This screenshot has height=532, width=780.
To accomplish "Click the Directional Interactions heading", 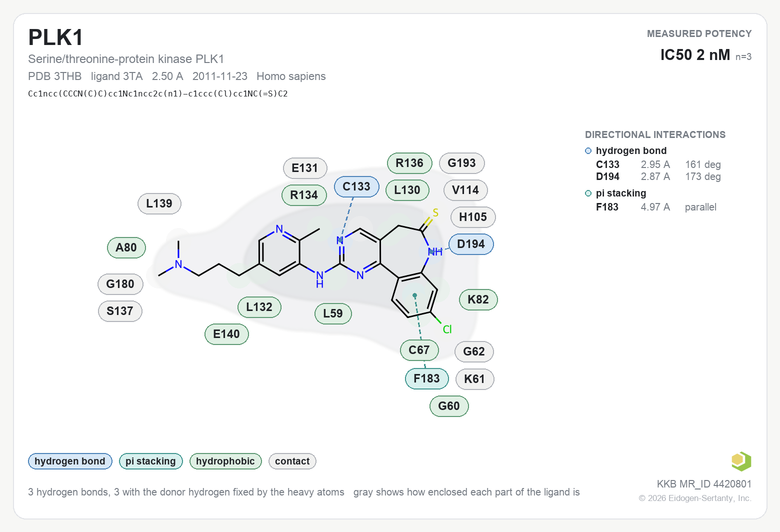I will pyautogui.click(x=655, y=134).
